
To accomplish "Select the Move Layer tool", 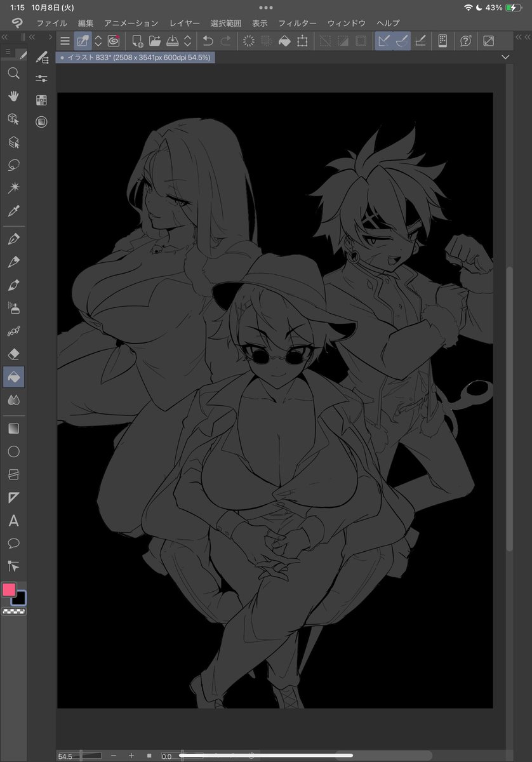I will pos(13,142).
